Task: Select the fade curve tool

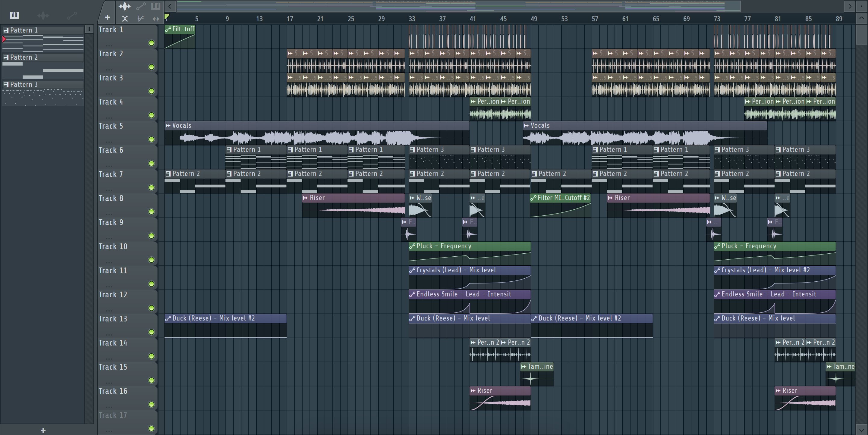Action: [x=141, y=19]
